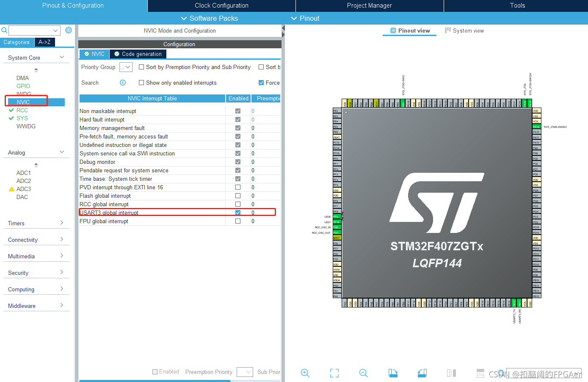This screenshot has height=382, width=588.
Task: Select the green PA13 pin on the chip
Action: point(536,127)
